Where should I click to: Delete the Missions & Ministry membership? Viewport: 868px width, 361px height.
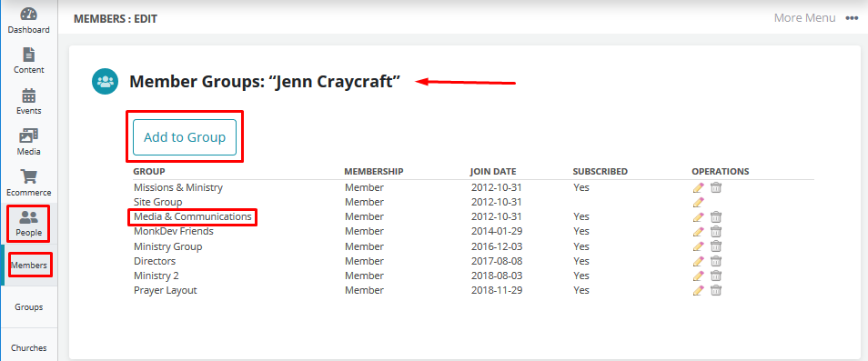click(x=716, y=187)
